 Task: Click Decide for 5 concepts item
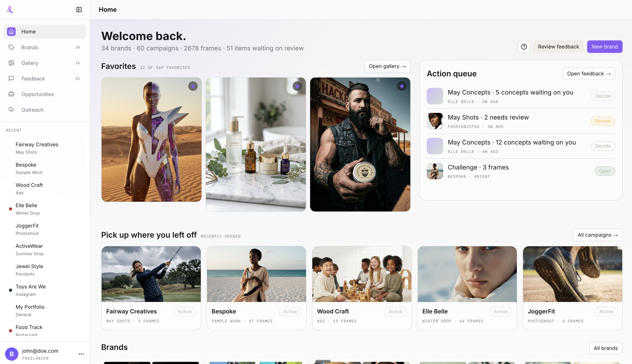click(603, 96)
